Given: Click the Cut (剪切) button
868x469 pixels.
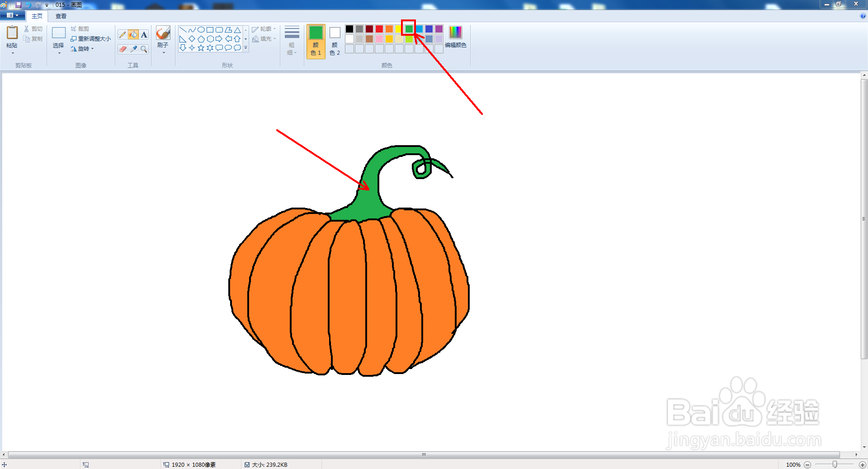Looking at the screenshot, I should pyautogui.click(x=33, y=29).
